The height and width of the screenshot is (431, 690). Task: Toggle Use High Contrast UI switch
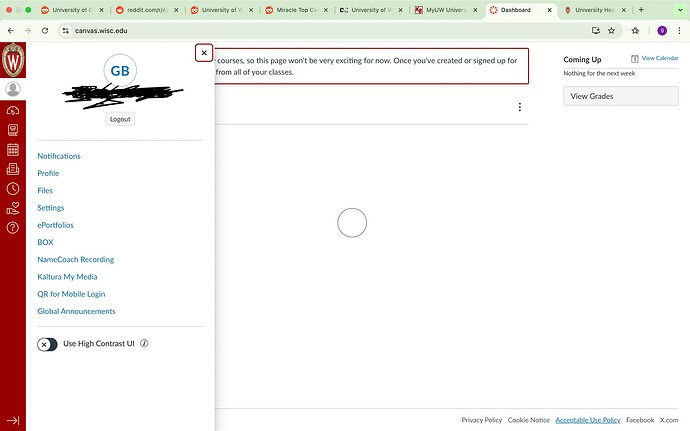pos(47,344)
